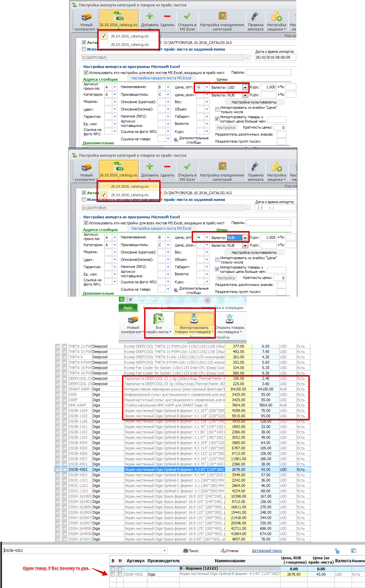Open the Валюта USD dropdown, upper window

245,87
